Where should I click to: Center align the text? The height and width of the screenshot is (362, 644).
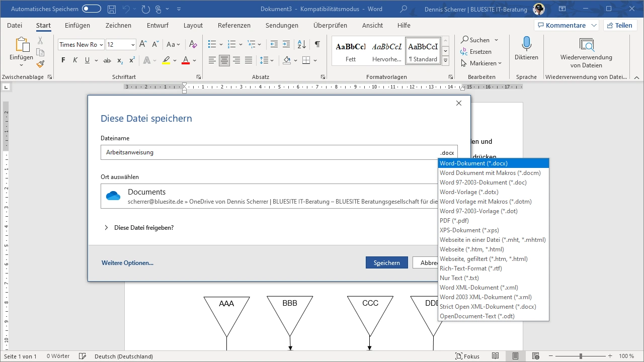224,60
